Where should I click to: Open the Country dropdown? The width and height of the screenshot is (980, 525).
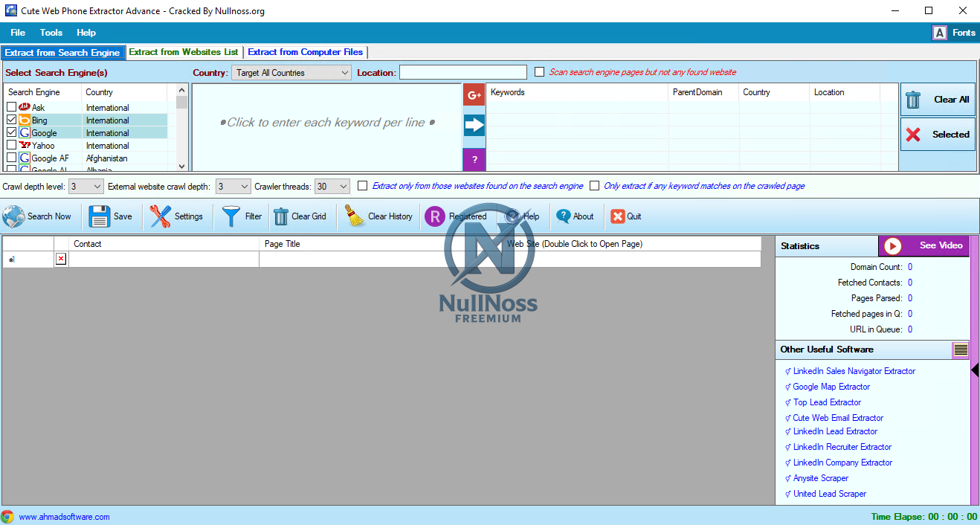coord(291,73)
